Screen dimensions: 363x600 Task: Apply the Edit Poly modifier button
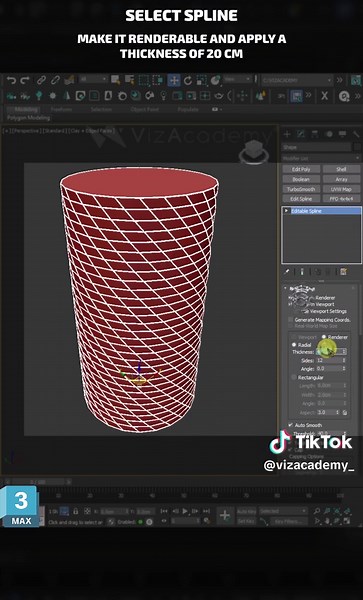(x=301, y=169)
